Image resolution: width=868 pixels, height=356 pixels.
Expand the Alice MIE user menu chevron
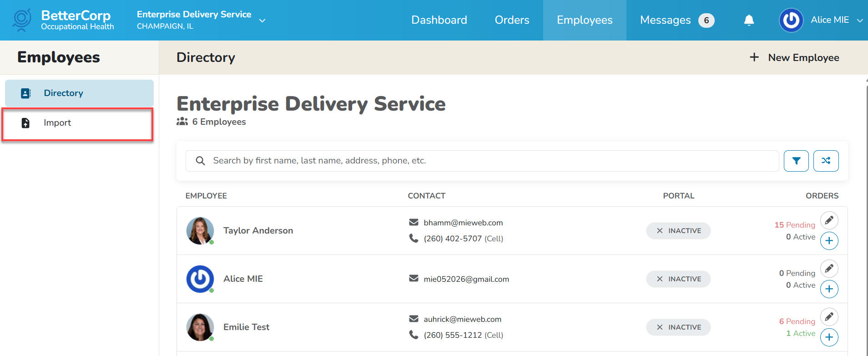[859, 20]
